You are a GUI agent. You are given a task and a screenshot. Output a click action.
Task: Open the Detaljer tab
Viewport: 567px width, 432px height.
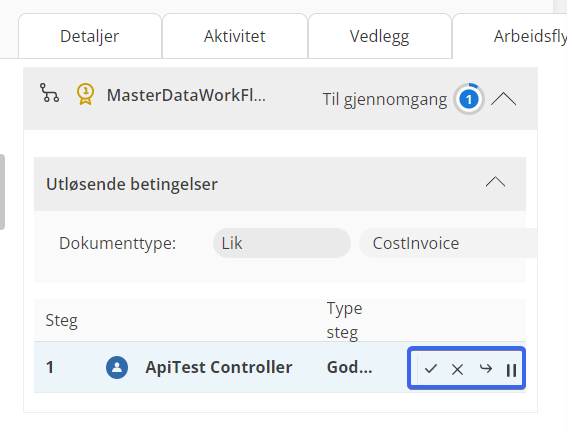point(90,36)
